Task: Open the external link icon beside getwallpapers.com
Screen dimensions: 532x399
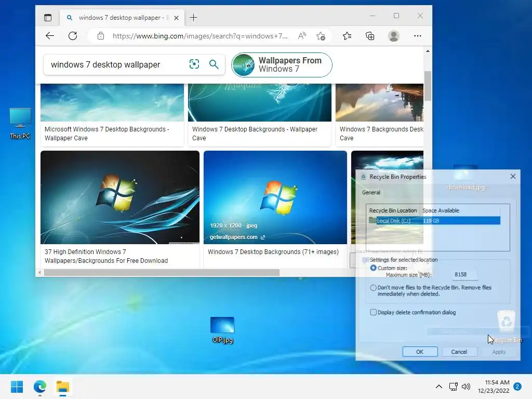Action: pyautogui.click(x=262, y=237)
